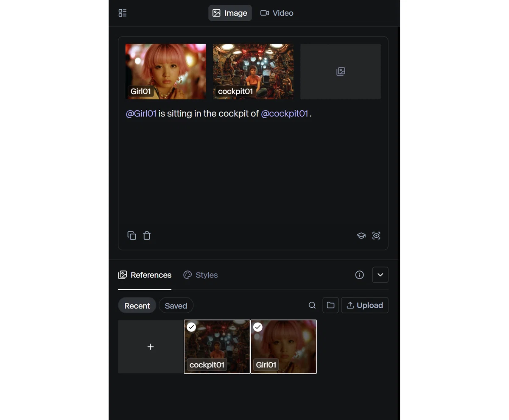This screenshot has height=420, width=509.
Task: Click the @cockpit01 mention in the prompt
Action: point(285,114)
